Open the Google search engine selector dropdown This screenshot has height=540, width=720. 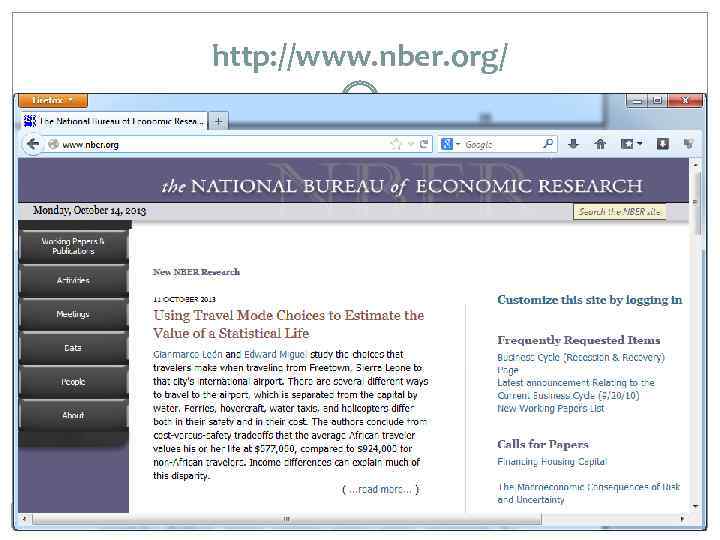click(x=450, y=144)
